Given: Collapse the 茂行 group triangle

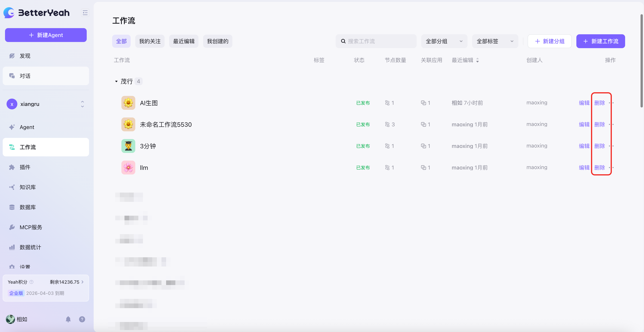Looking at the screenshot, I should [x=116, y=81].
